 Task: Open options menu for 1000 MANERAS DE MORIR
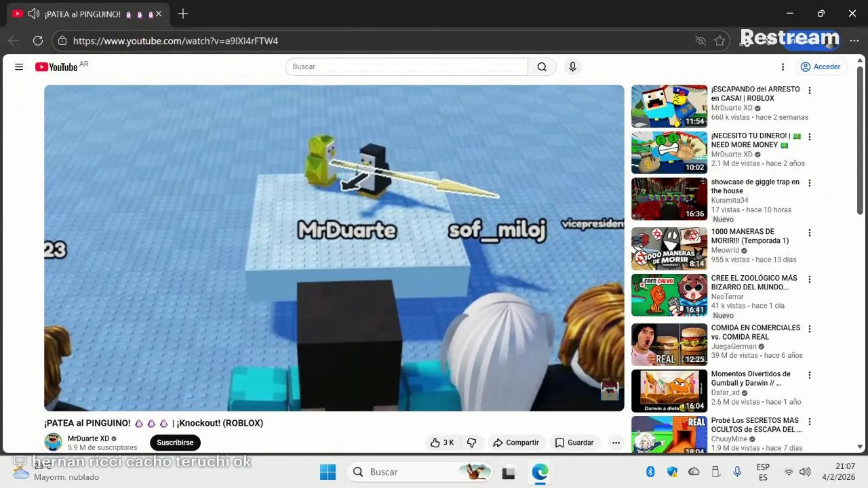809,232
